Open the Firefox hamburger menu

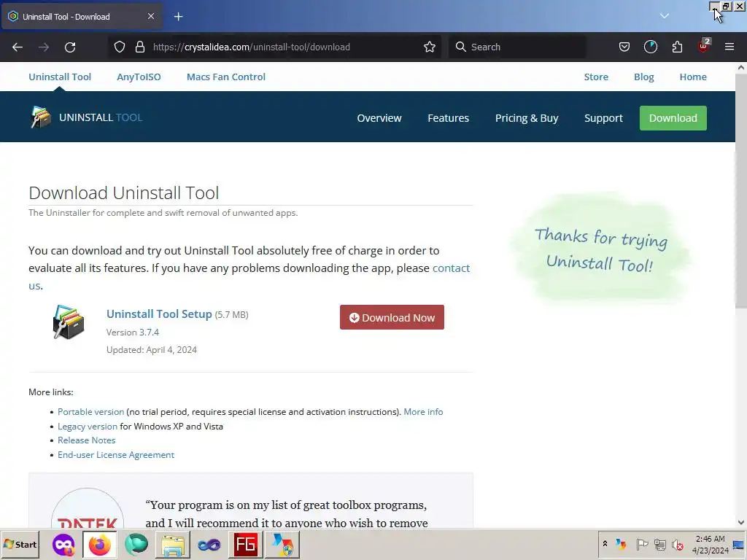pyautogui.click(x=729, y=47)
